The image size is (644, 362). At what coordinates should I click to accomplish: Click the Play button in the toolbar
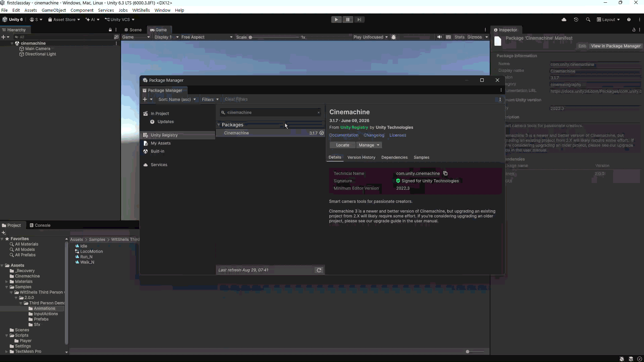[336, 20]
